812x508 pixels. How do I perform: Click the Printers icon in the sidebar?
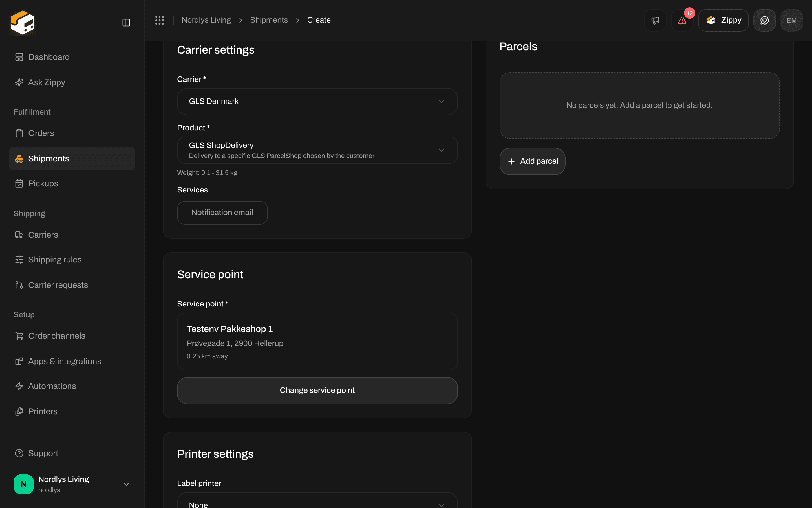[19, 411]
